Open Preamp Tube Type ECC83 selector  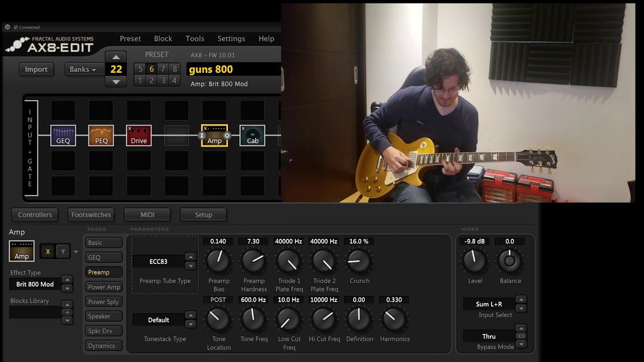[158, 261]
